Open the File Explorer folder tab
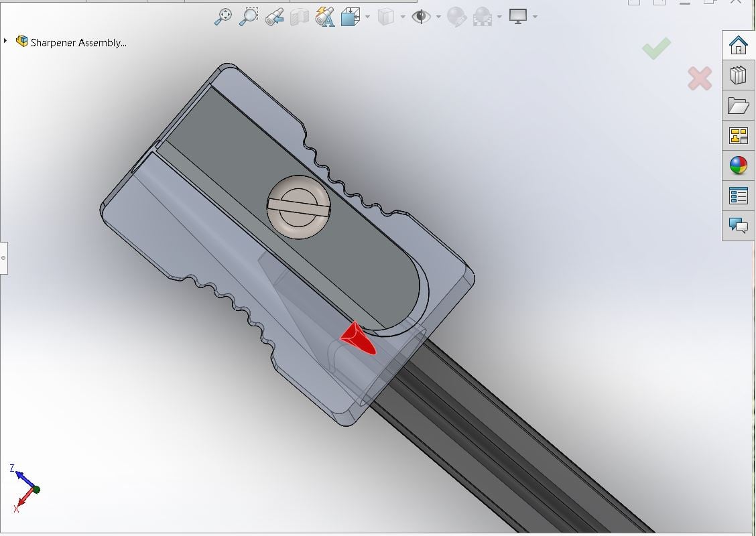 coord(738,105)
